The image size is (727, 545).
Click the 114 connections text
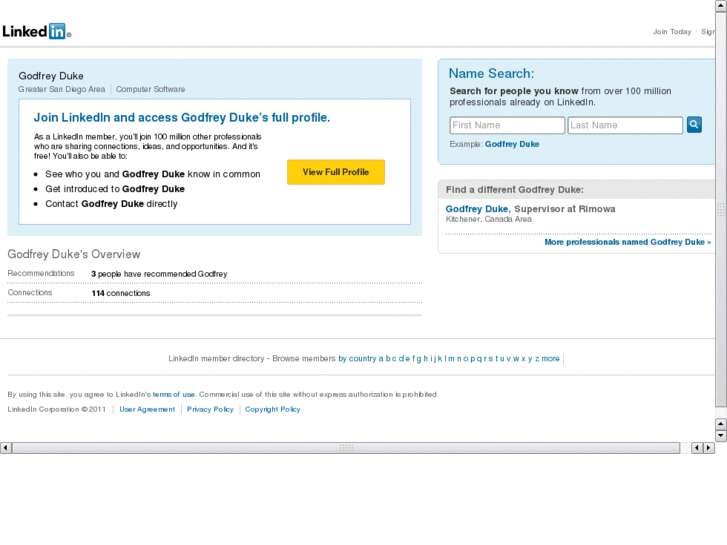(121, 293)
